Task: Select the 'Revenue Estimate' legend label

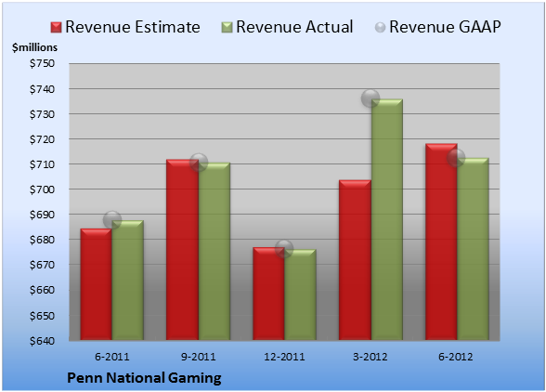Action: 133,27
